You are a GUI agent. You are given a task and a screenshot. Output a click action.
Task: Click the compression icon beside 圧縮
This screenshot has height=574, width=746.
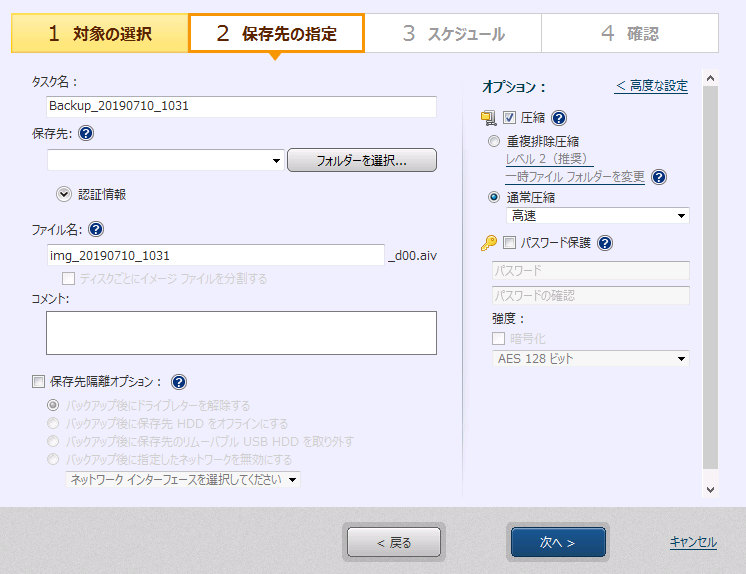[x=489, y=118]
